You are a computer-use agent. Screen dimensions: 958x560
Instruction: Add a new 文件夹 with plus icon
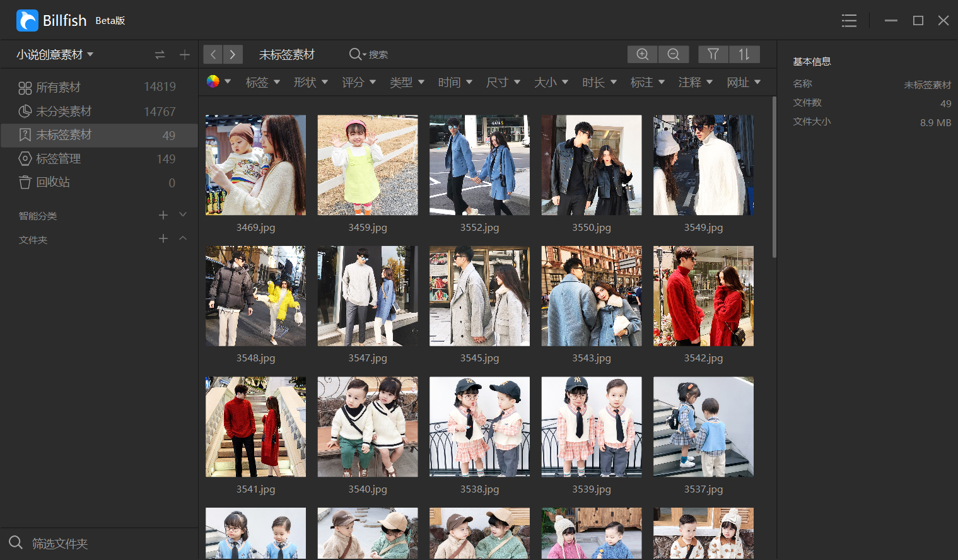coord(163,238)
